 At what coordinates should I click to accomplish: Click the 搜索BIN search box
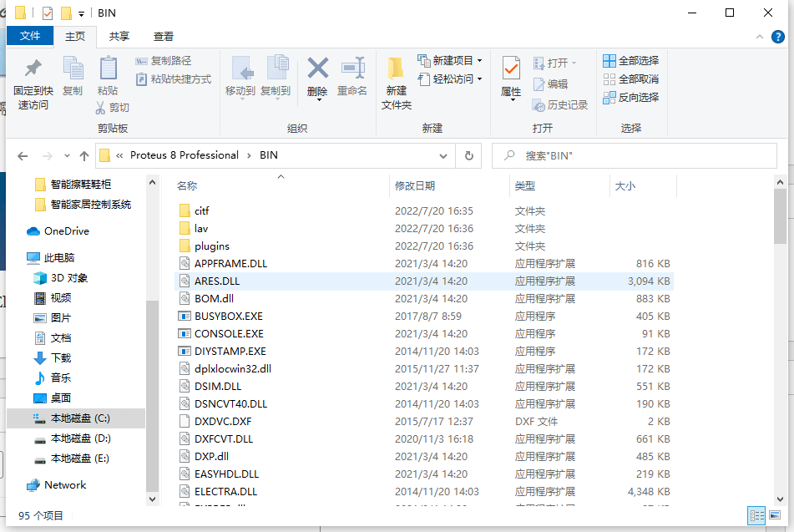coord(635,155)
